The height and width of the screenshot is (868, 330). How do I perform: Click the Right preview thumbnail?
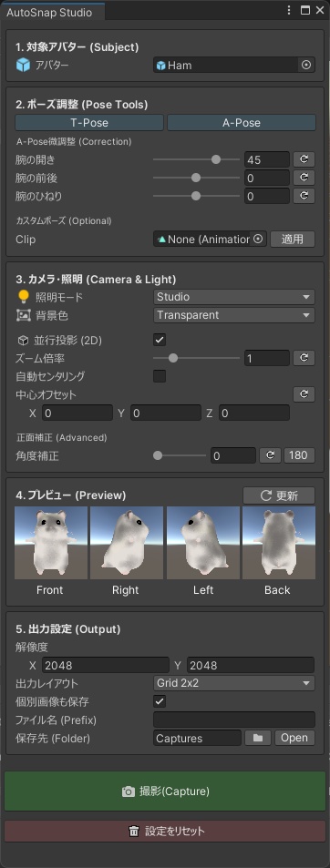[126, 543]
